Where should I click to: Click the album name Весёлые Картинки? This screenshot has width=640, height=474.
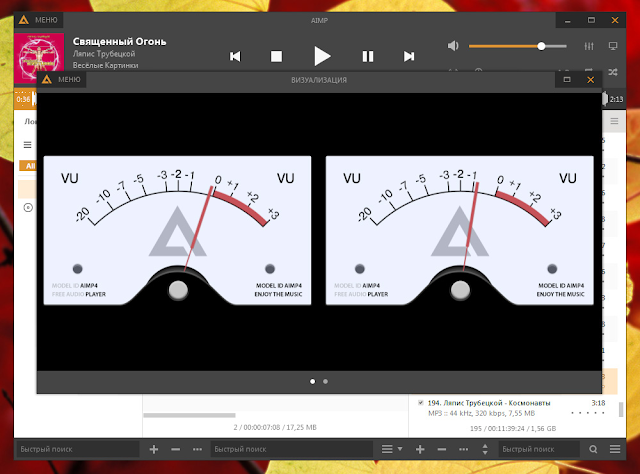pos(106,65)
